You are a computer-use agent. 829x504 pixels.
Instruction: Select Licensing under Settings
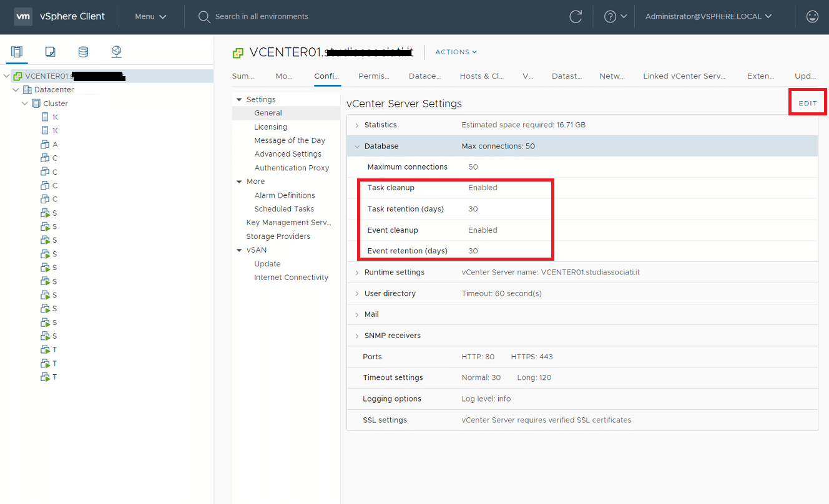[271, 127]
